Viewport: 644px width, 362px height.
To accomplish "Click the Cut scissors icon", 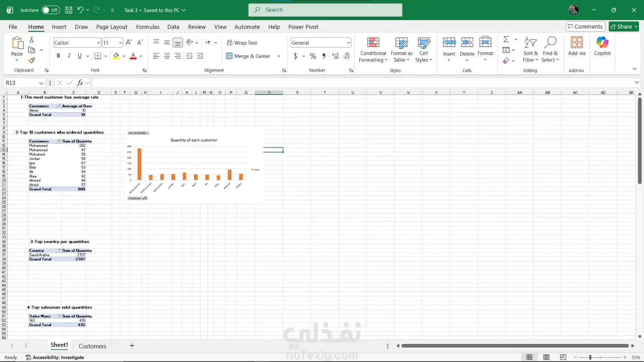I will [32, 39].
